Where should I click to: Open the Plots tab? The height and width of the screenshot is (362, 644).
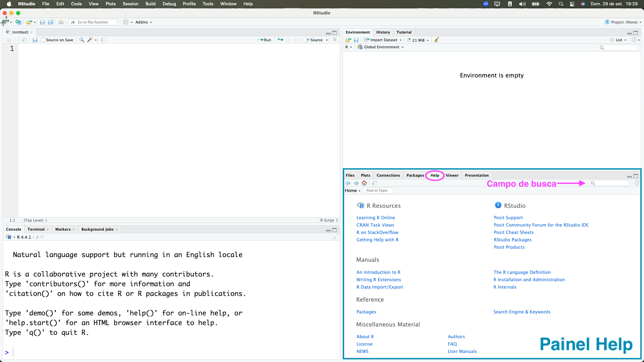click(365, 175)
